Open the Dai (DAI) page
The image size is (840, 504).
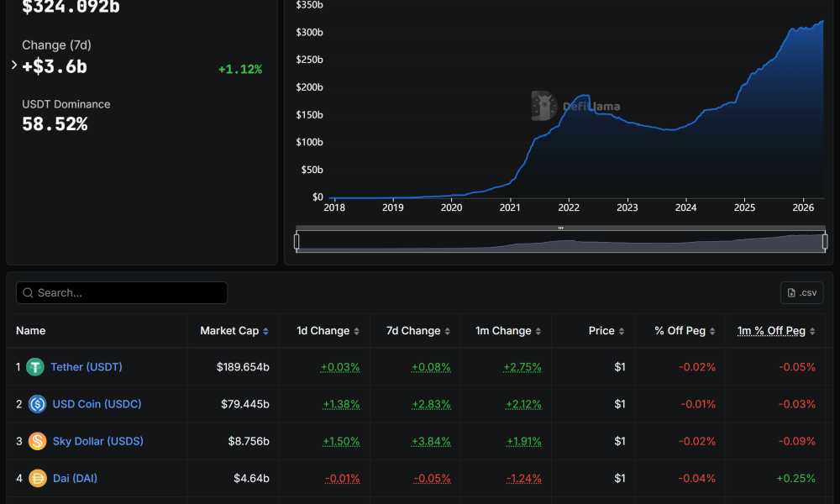tap(75, 478)
